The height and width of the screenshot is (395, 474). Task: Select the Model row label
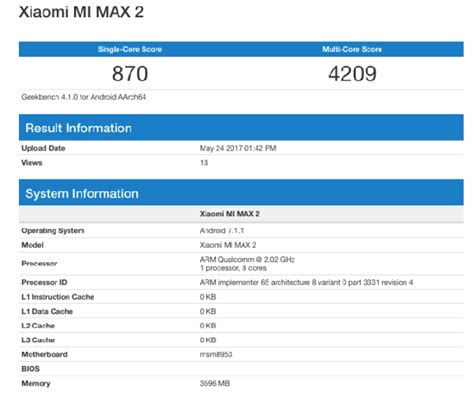(32, 245)
